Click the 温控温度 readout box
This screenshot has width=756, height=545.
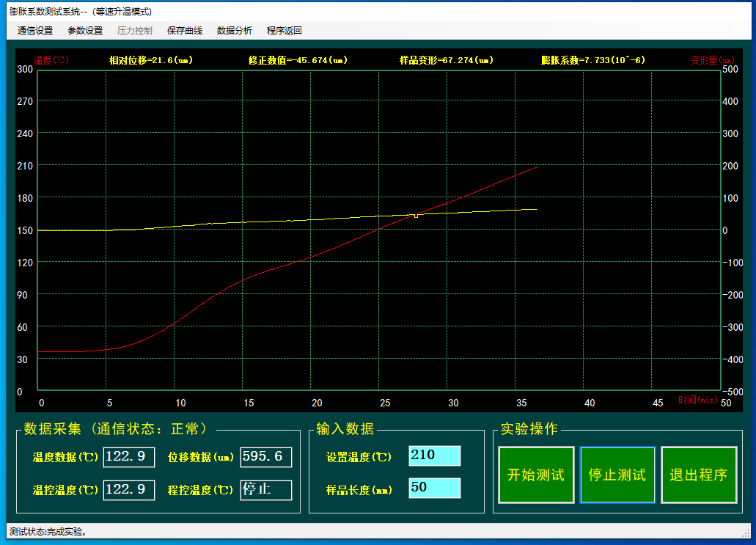coord(129,489)
